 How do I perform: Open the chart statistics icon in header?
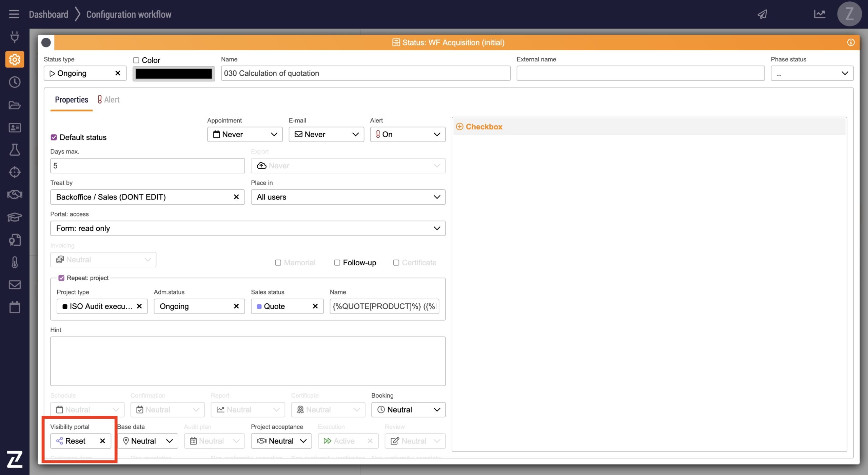[x=820, y=14]
